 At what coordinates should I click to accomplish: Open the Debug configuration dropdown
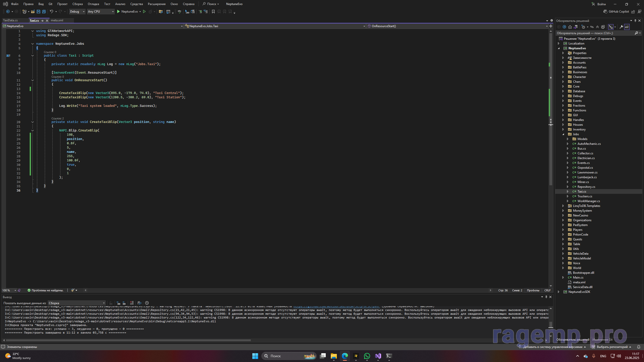(x=77, y=12)
